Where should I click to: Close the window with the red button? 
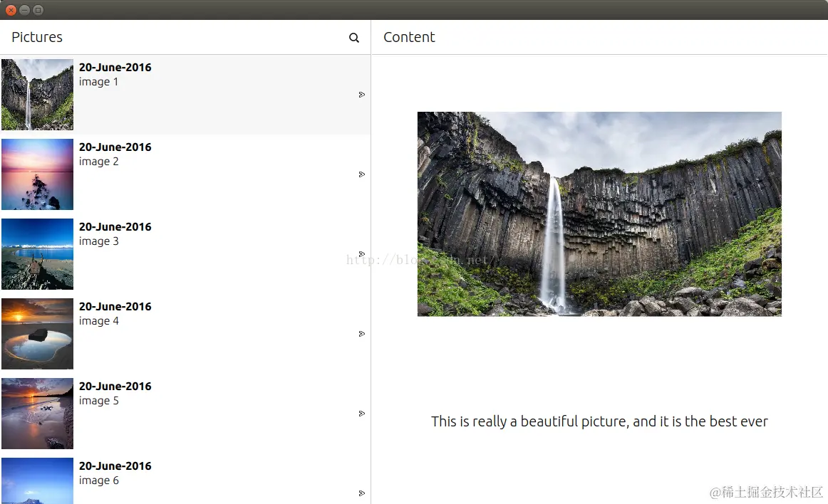point(11,10)
